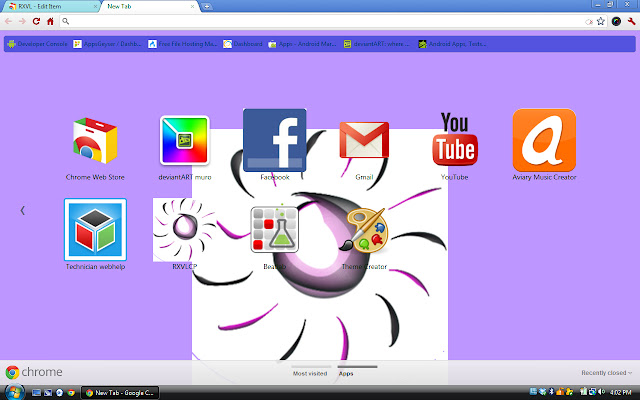
Task: Click the taskbar clock showing 4:02 PM
Action: [x=620, y=393]
